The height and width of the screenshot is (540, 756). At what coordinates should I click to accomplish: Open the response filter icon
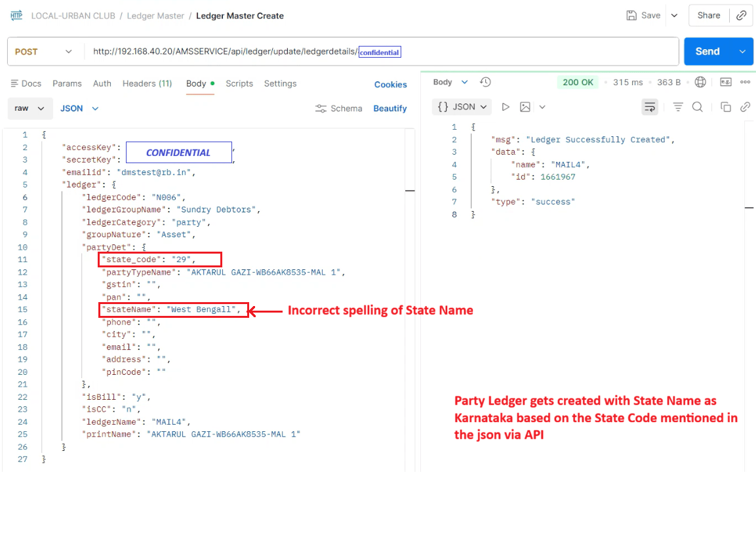[678, 106]
